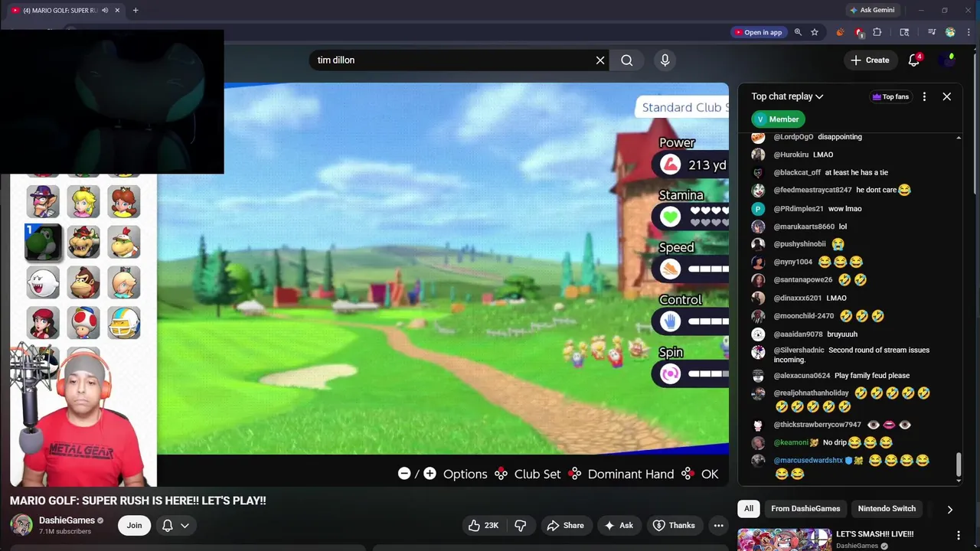The width and height of the screenshot is (980, 551).
Task: Clear the YouTube search box text
Action: (600, 60)
